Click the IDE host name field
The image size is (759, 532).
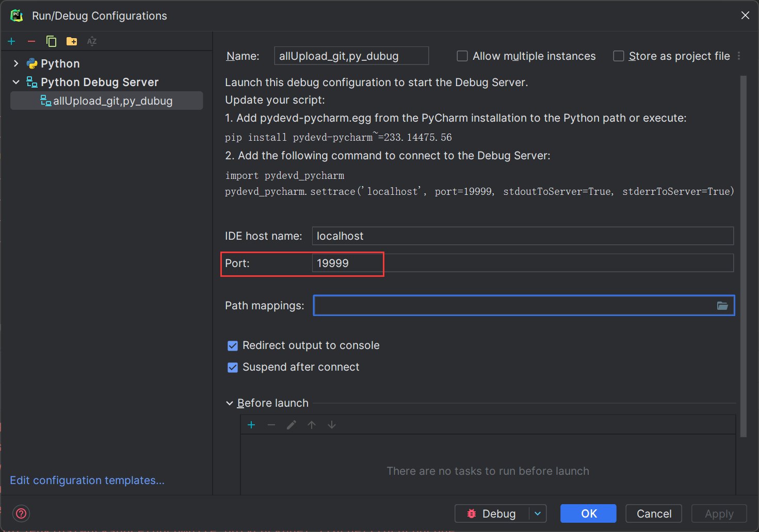[x=523, y=236]
